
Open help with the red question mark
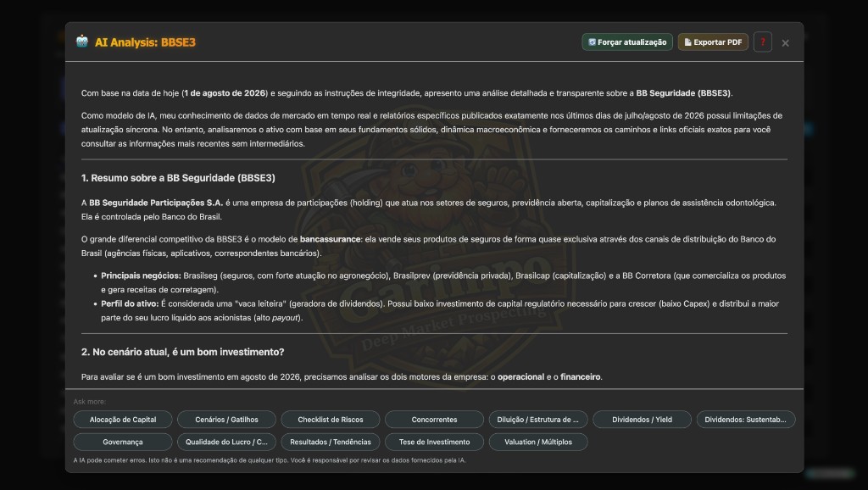pos(762,42)
